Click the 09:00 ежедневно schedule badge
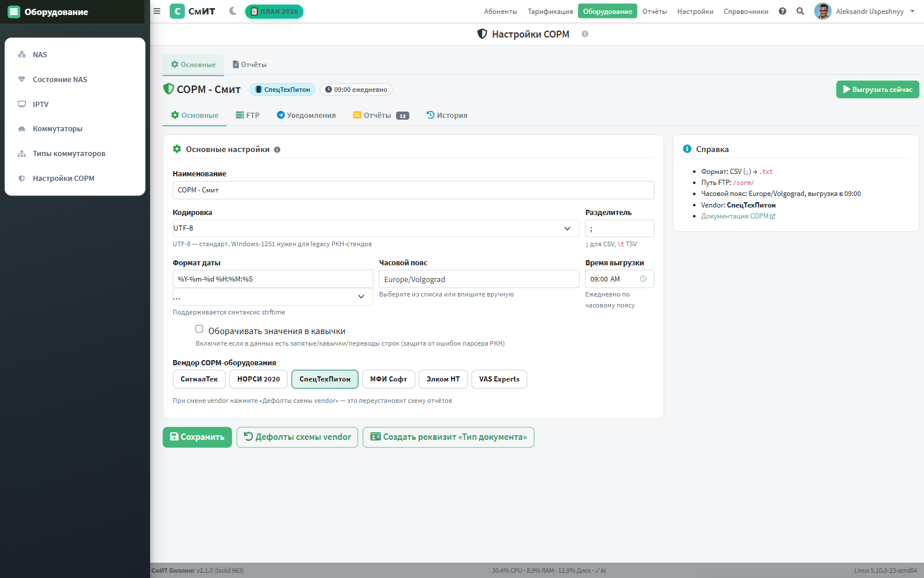 click(356, 90)
